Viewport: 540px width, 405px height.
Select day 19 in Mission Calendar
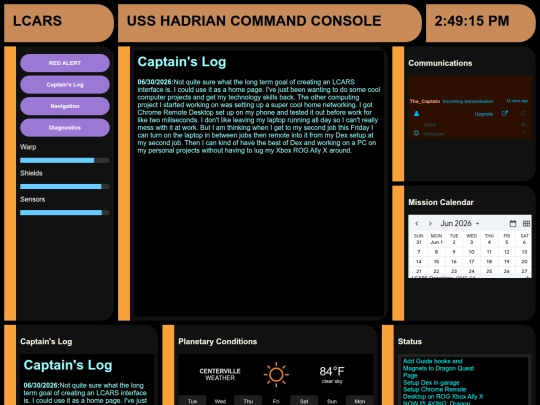pyautogui.click(x=507, y=261)
